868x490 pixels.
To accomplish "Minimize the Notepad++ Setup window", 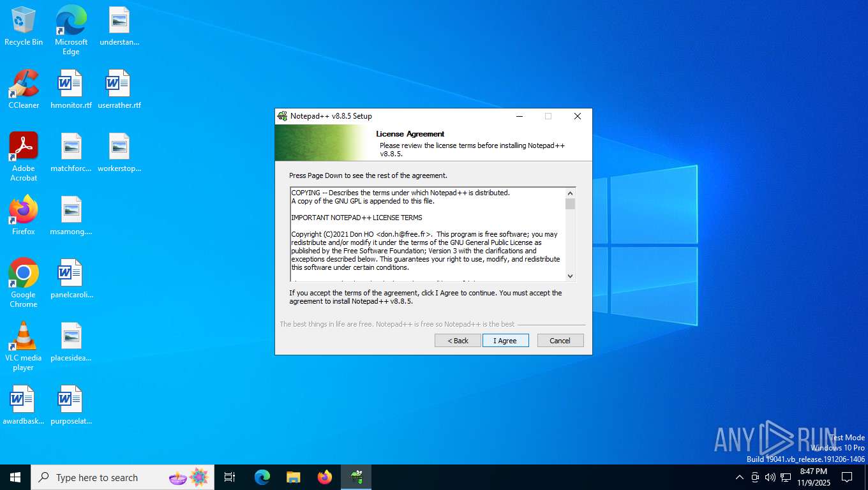I will [519, 116].
